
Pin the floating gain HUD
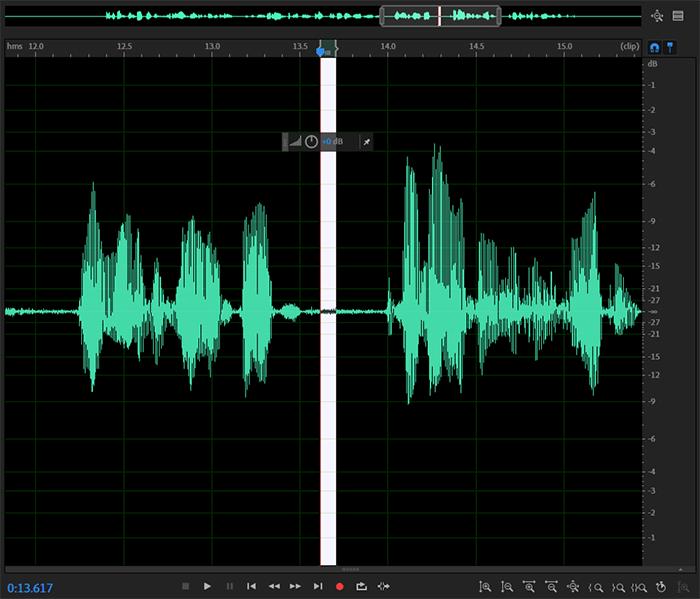366,142
